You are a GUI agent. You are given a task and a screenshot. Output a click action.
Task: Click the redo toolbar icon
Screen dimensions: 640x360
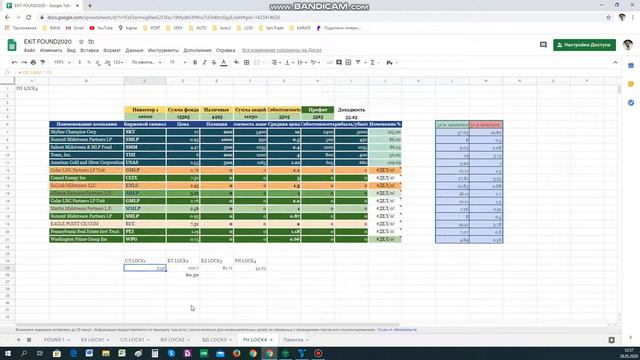(x=24, y=62)
